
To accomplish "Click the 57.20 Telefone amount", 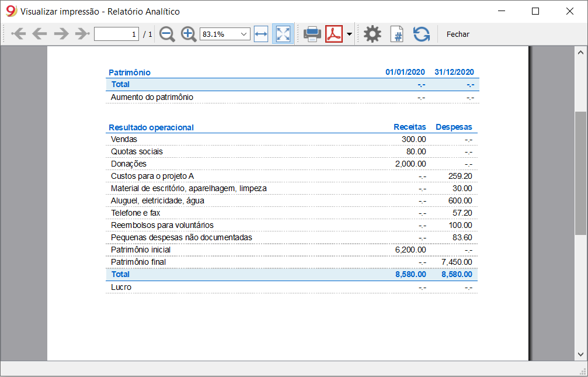I will (x=462, y=213).
